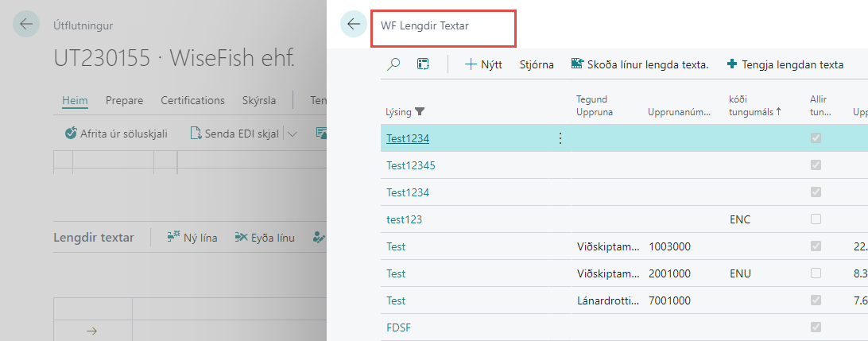Click the back arrow beside Útflutningur

(26, 25)
